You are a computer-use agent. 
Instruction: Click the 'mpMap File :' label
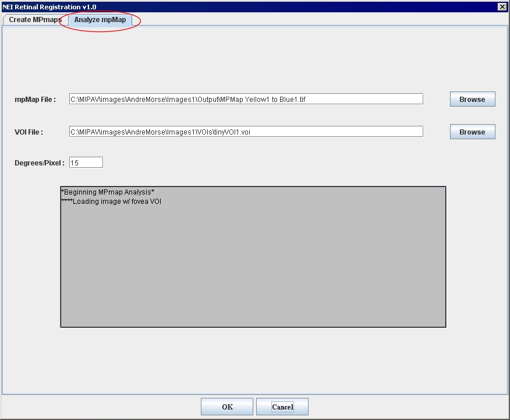pos(35,100)
